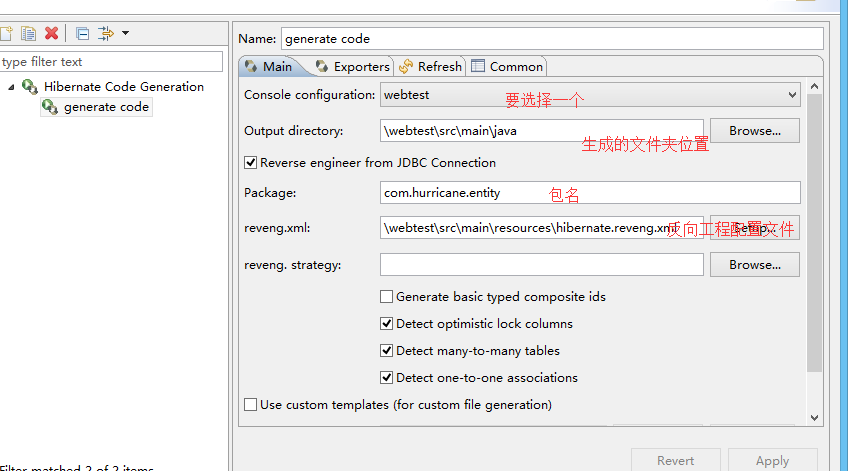This screenshot has width=848, height=471.
Task: Duplicate the selected launch configuration
Action: [x=29, y=34]
